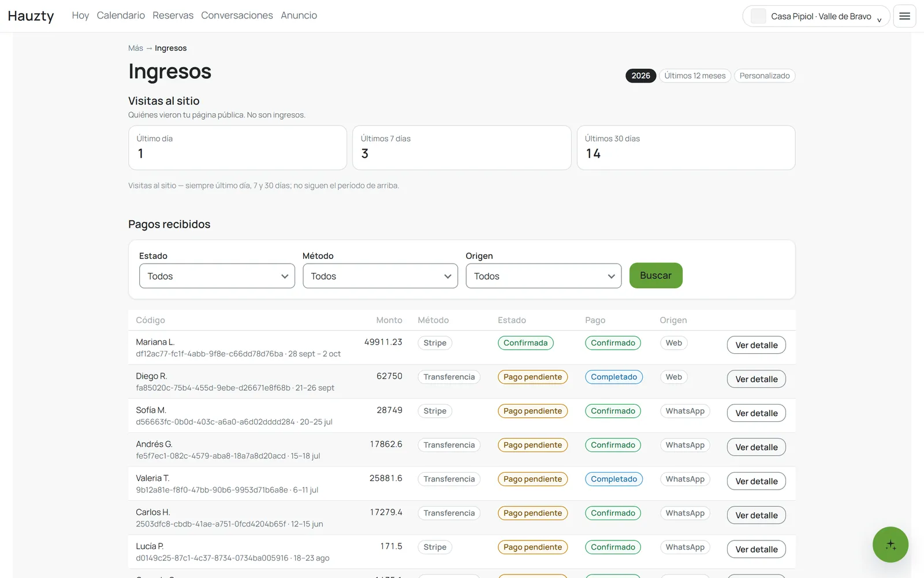The image size is (924, 578).
Task: Click the Buscar button
Action: pyautogui.click(x=655, y=276)
